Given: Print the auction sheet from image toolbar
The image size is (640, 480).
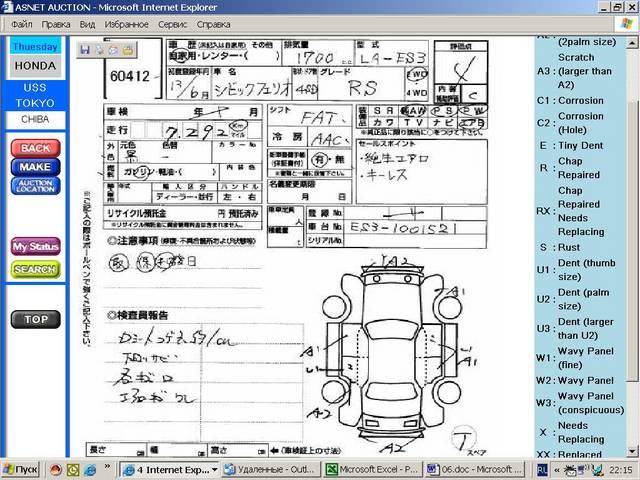Looking at the screenshot, I should pyautogui.click(x=99, y=50).
